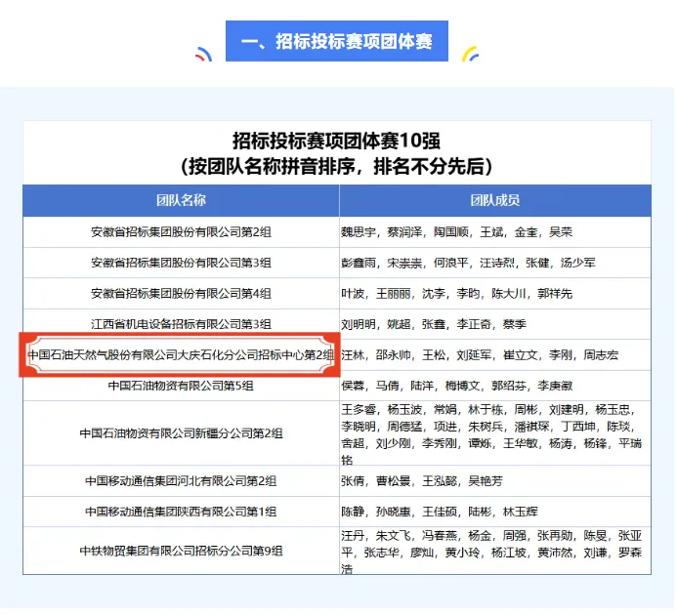The width and height of the screenshot is (677, 616).
Task: Click member name 叶波
Action: (353, 294)
